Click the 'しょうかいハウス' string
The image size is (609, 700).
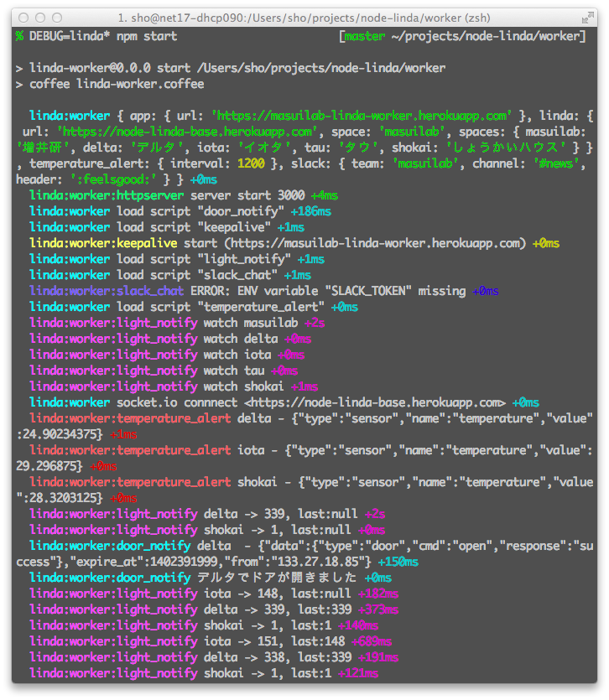coord(506,148)
